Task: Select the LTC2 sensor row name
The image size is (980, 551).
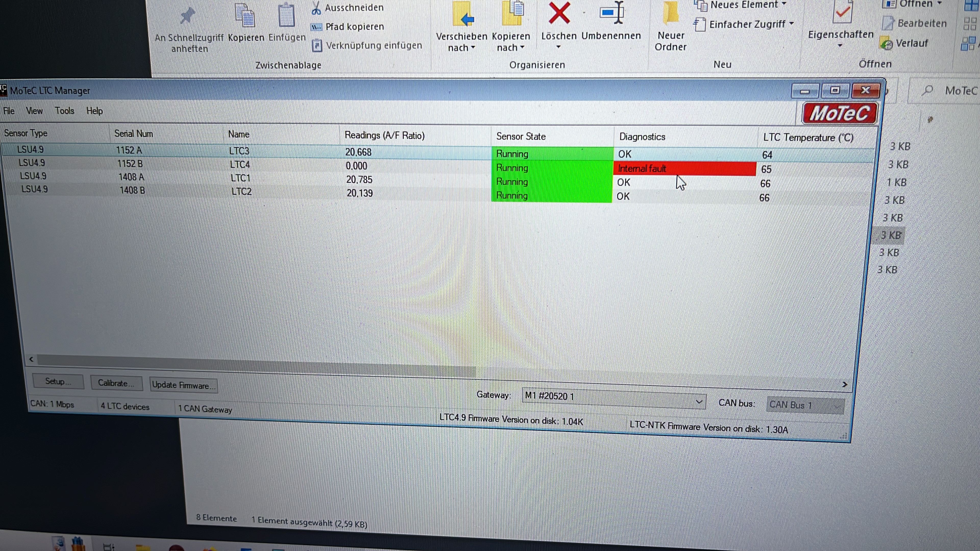Action: click(242, 191)
